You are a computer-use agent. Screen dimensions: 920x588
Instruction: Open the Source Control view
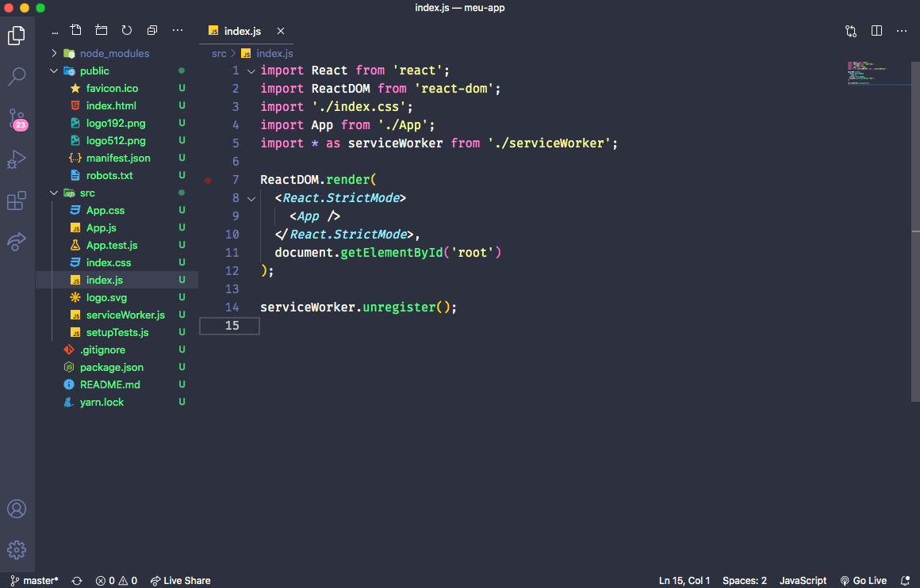[17, 117]
